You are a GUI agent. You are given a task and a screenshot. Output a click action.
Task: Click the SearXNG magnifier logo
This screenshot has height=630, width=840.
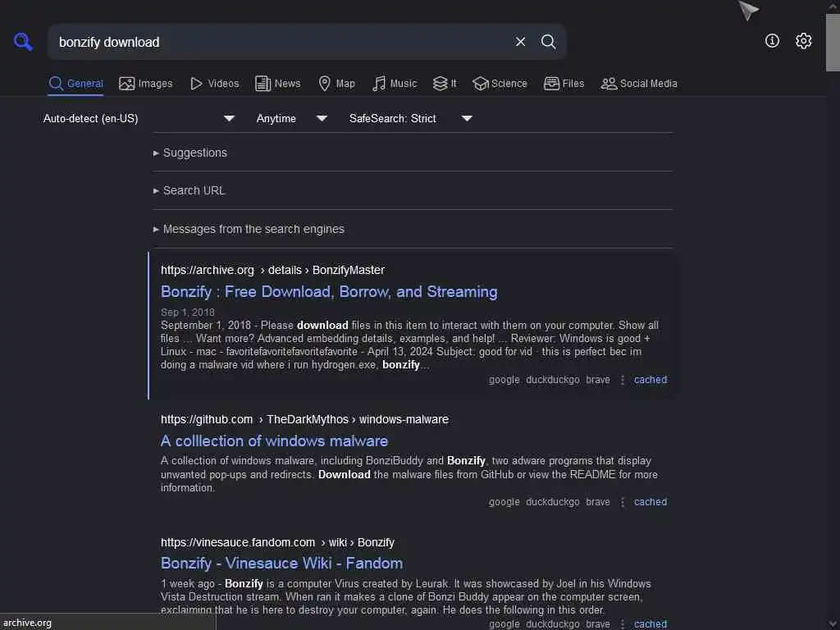tap(23, 42)
